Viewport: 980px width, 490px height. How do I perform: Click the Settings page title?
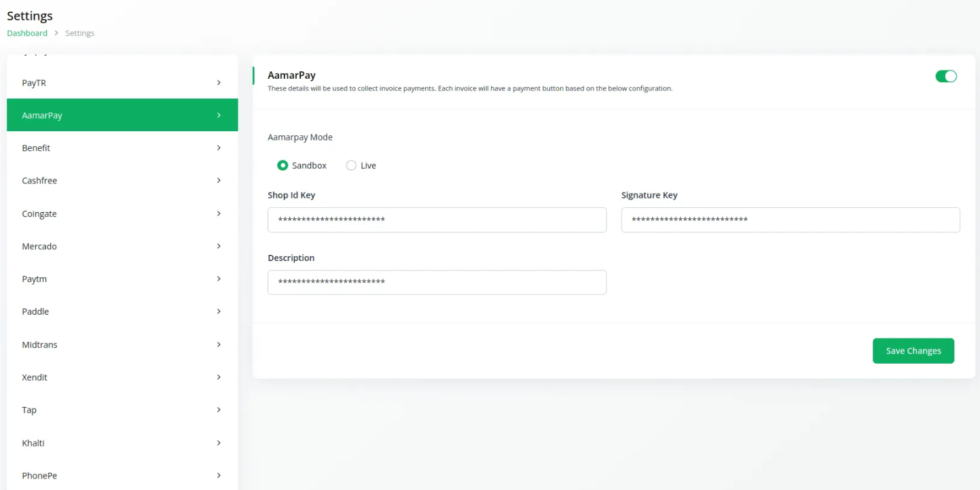click(30, 16)
